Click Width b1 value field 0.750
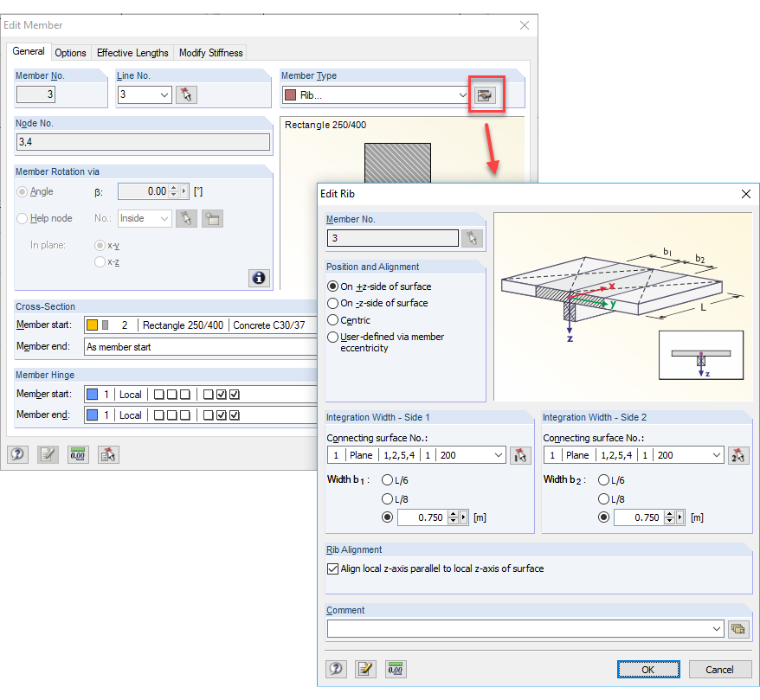This screenshot has width=760, height=700. 423,517
